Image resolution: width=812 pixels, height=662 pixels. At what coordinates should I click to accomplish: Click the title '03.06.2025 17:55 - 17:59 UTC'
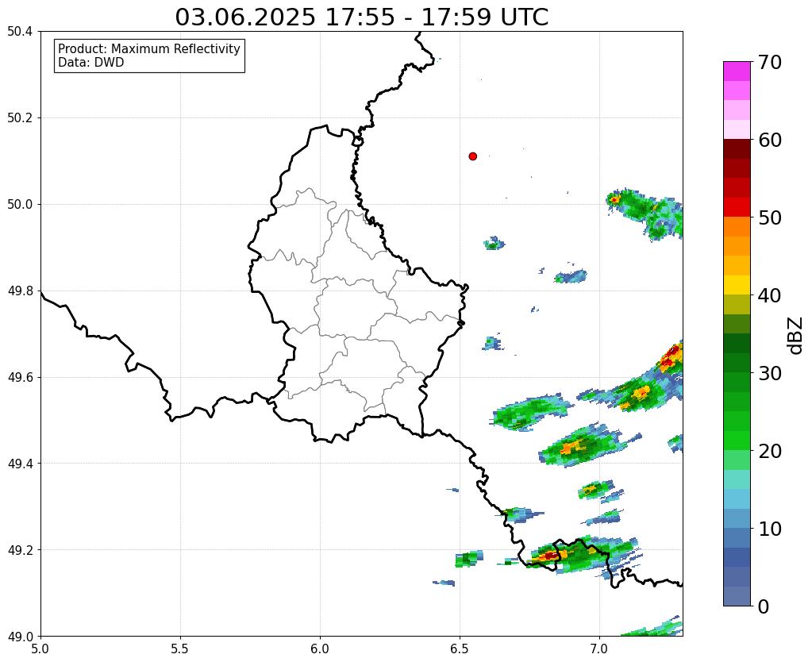361,17
